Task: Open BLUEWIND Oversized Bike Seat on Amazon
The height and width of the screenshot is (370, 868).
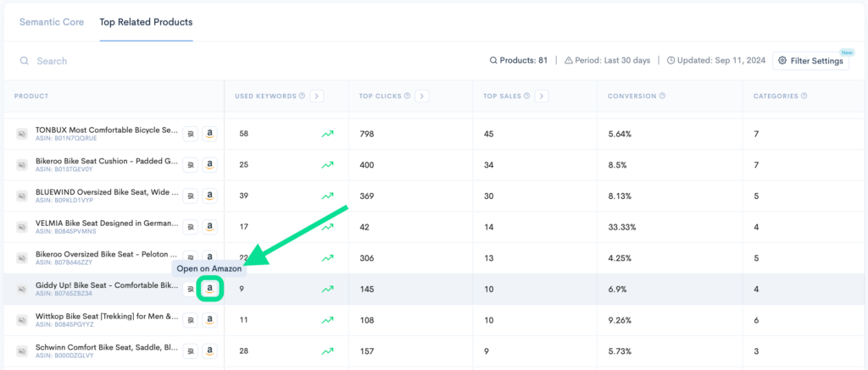Action: click(x=209, y=196)
